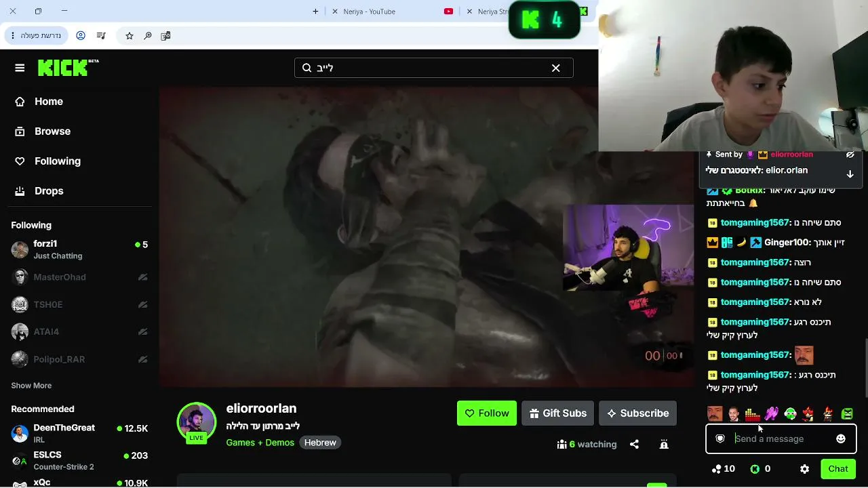Send the message with Chat button

(838, 469)
